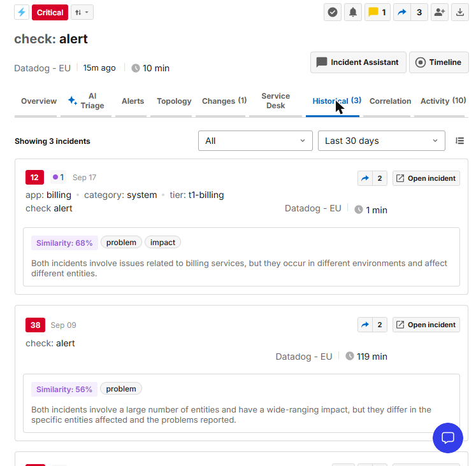Open the priority sort dropdown
Image resolution: width=476 pixels, height=466 pixels.
coord(82,13)
